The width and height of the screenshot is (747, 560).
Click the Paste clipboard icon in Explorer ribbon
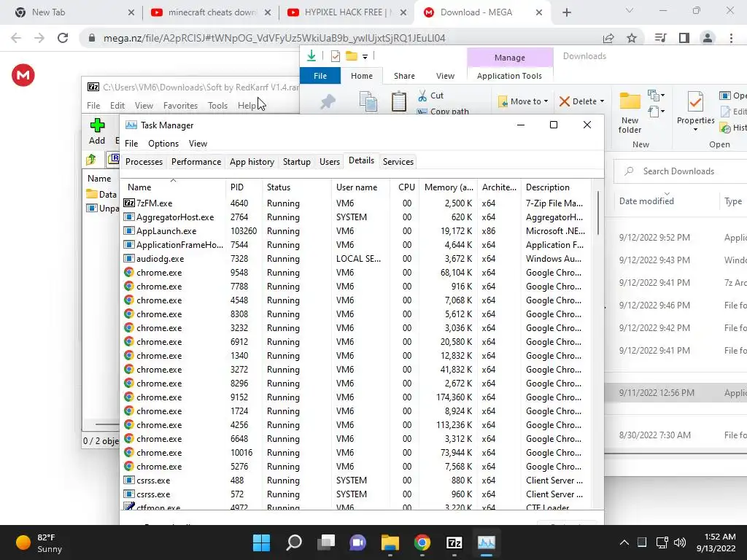tap(398, 101)
